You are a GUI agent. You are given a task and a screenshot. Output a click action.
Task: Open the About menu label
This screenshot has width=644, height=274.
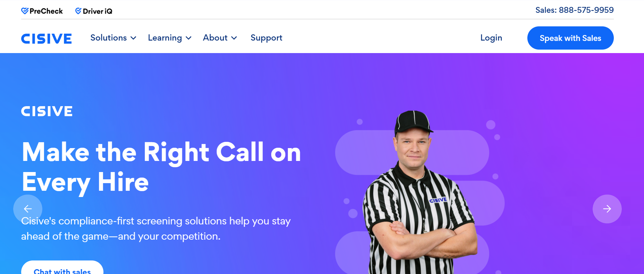click(215, 38)
